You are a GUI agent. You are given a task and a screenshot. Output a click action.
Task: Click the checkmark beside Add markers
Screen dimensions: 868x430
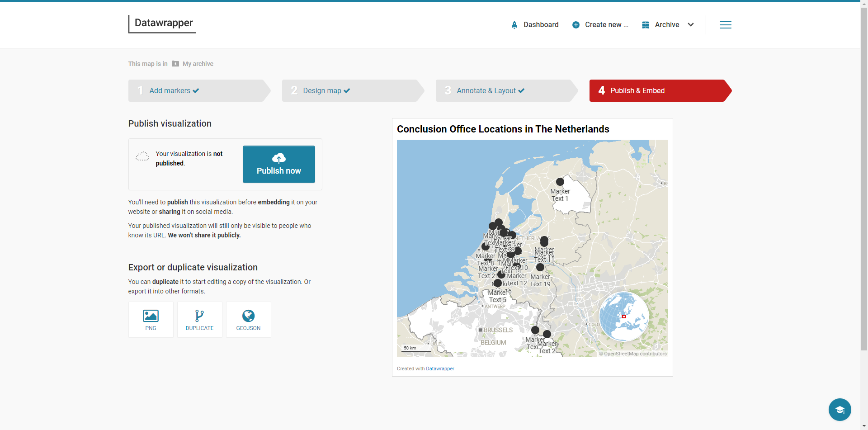tap(196, 91)
